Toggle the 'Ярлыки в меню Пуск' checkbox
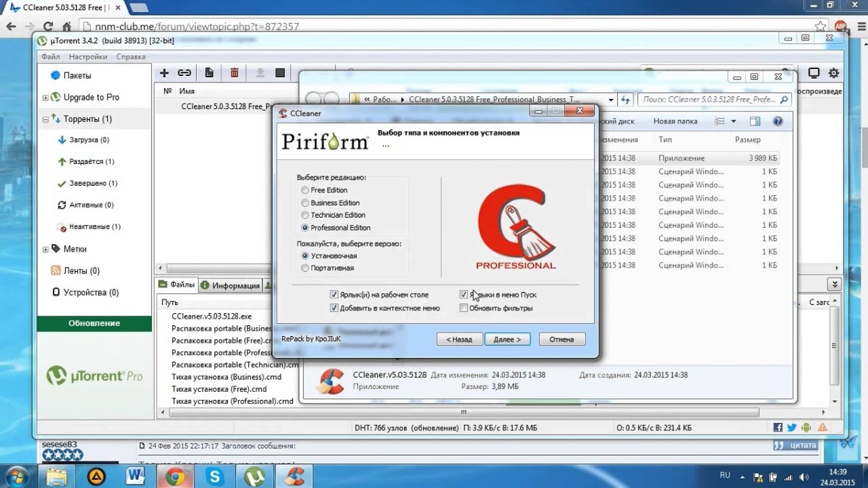 (x=464, y=295)
